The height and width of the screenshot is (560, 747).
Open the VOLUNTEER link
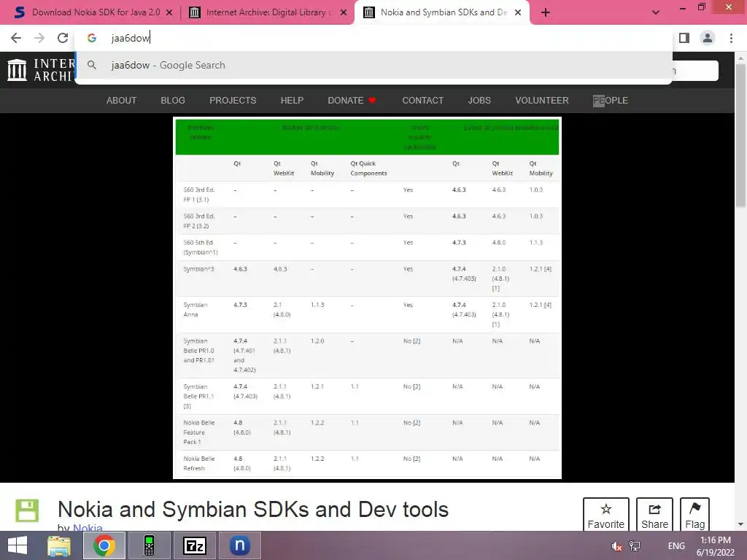pyautogui.click(x=542, y=101)
